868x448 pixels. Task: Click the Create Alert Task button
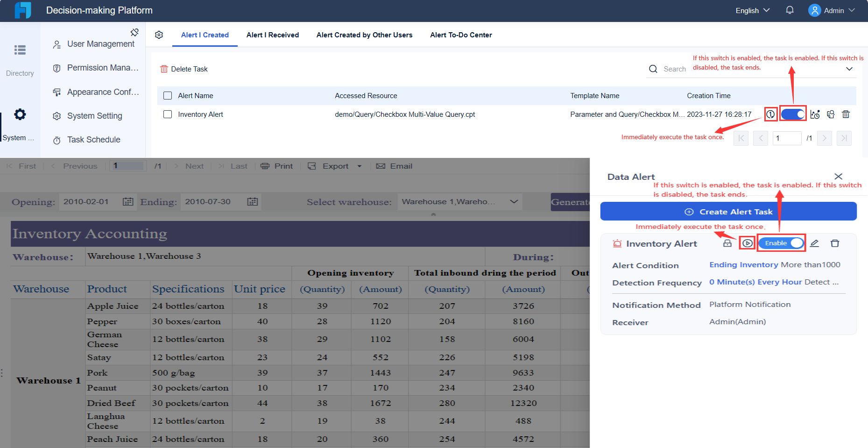(x=728, y=211)
